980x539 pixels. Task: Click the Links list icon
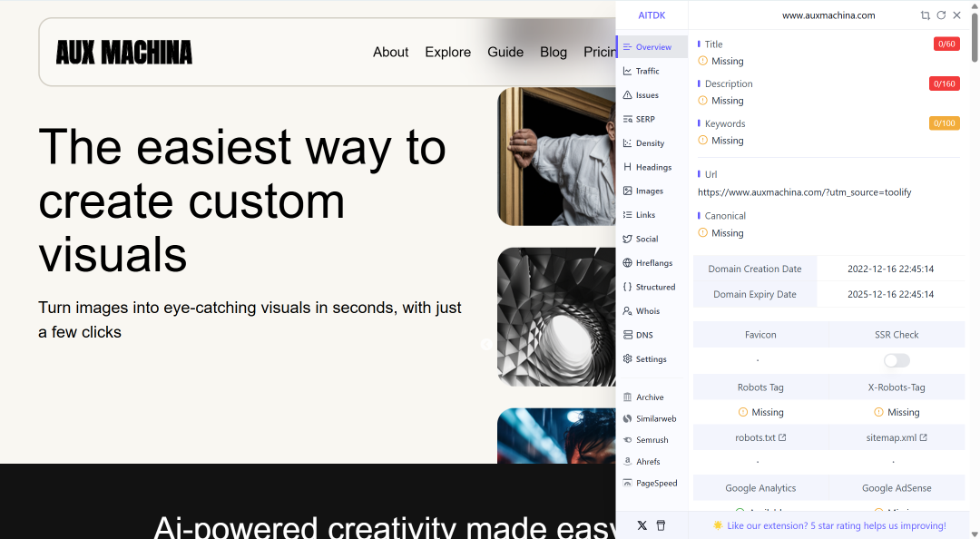(x=628, y=214)
